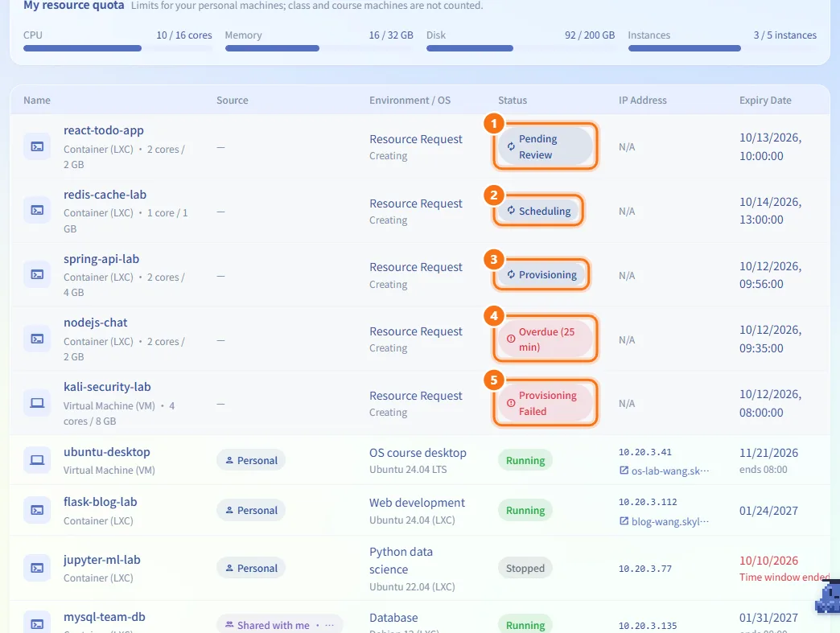Expand the Shared with me ellipsis

(329, 625)
